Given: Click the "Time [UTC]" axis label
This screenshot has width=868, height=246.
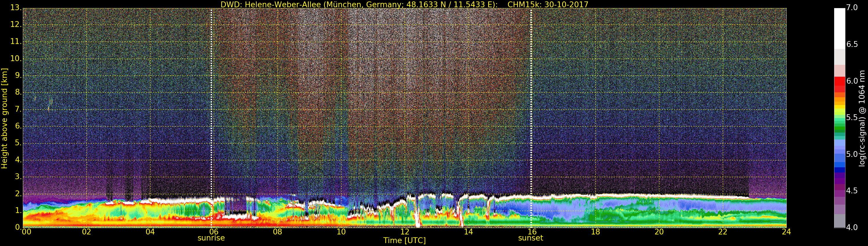Looking at the screenshot, I should click(404, 241).
